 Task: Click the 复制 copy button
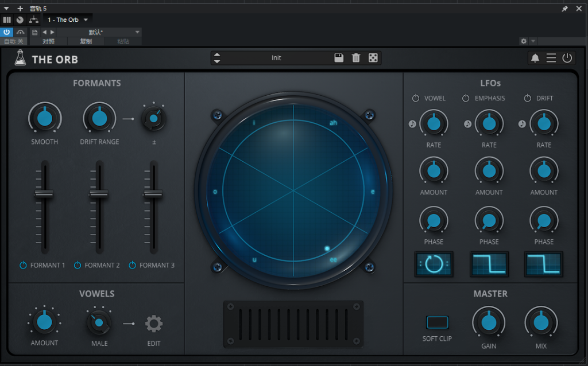tap(86, 41)
